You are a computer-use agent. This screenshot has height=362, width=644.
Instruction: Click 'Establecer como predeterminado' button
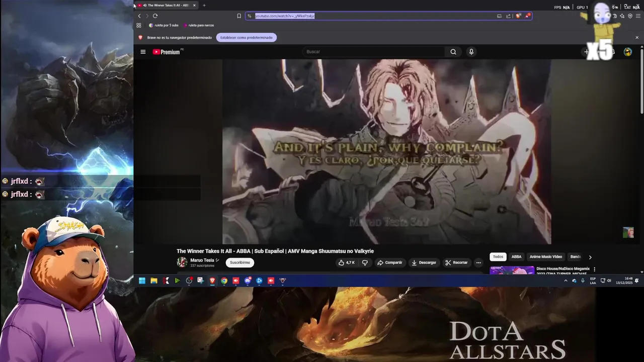[247, 37]
